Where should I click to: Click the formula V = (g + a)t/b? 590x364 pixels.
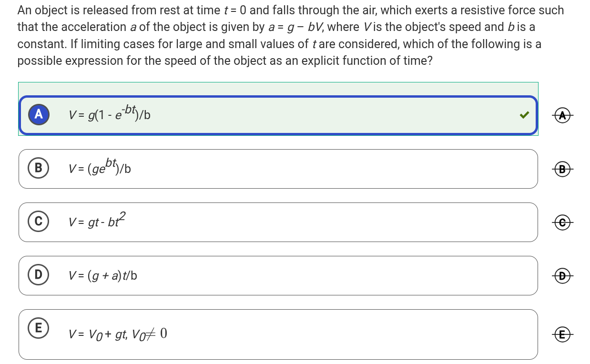(x=102, y=275)
